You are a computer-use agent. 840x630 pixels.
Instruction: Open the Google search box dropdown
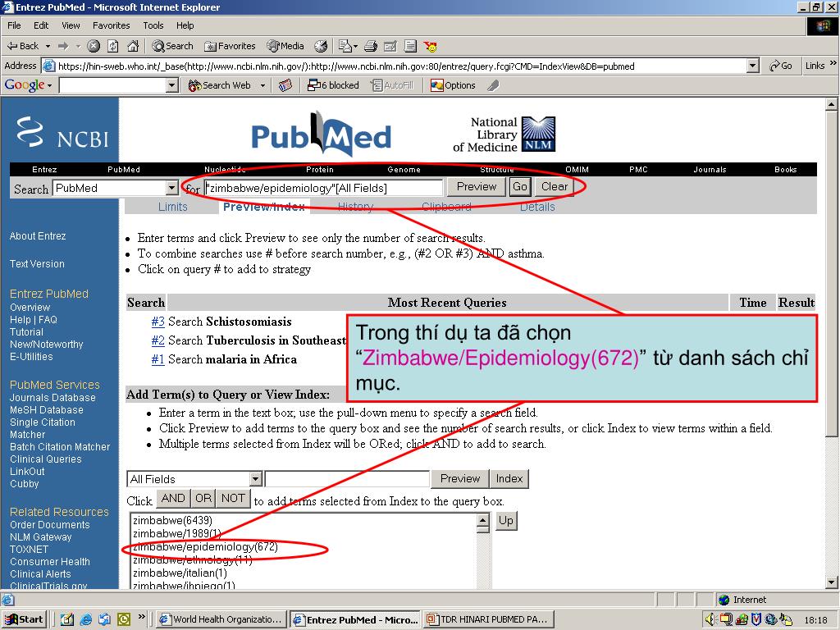click(172, 85)
